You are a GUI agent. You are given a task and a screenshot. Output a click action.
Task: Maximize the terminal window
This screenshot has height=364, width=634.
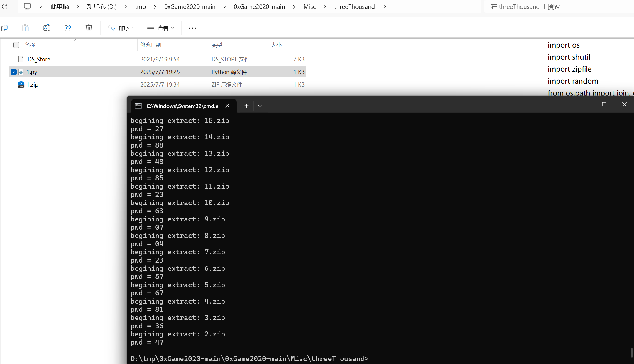coord(604,104)
